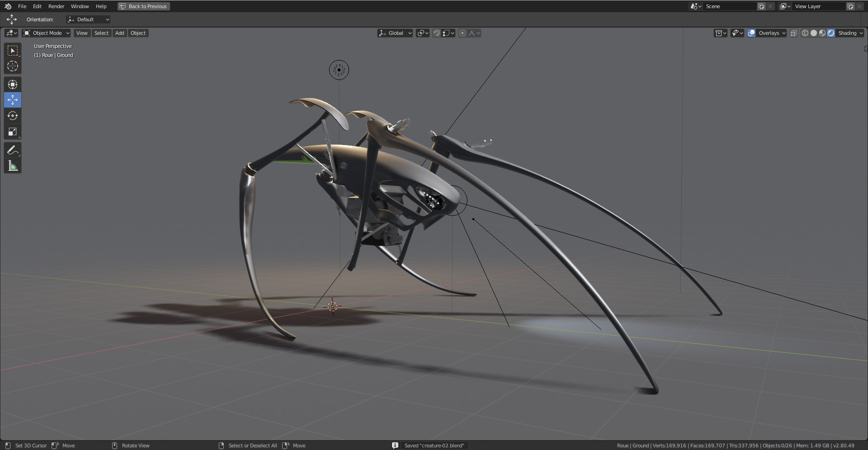Add a new View Layer with copy icon
Viewport: 868px width, 450px height.
pyautogui.click(x=850, y=6)
